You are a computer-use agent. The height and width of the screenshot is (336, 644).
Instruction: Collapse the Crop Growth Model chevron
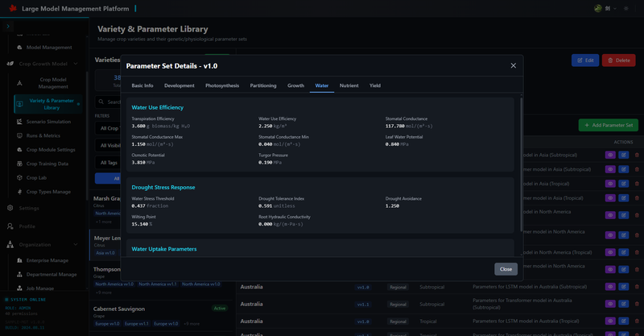click(x=76, y=64)
